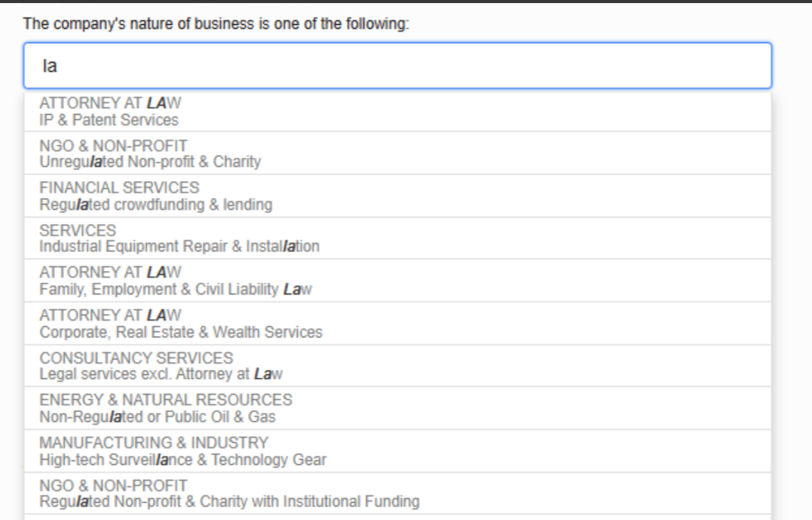Choose Non-Regulated or Public Oil & Gas
The image size is (812, 520).
pyautogui.click(x=158, y=417)
